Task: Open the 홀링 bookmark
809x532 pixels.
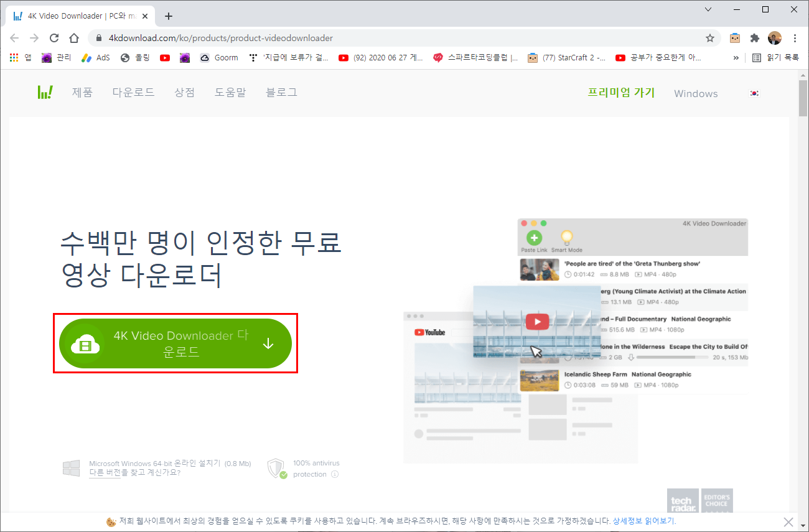Action: tap(135, 57)
